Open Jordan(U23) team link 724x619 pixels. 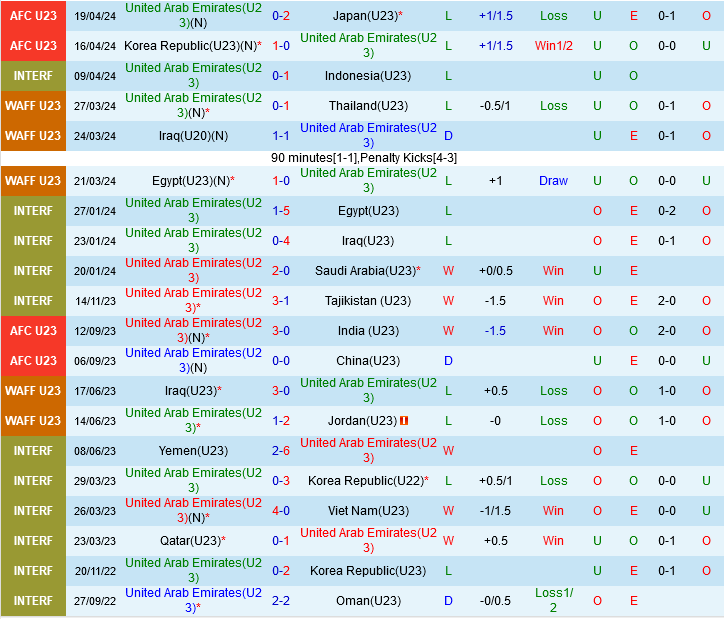click(362, 421)
